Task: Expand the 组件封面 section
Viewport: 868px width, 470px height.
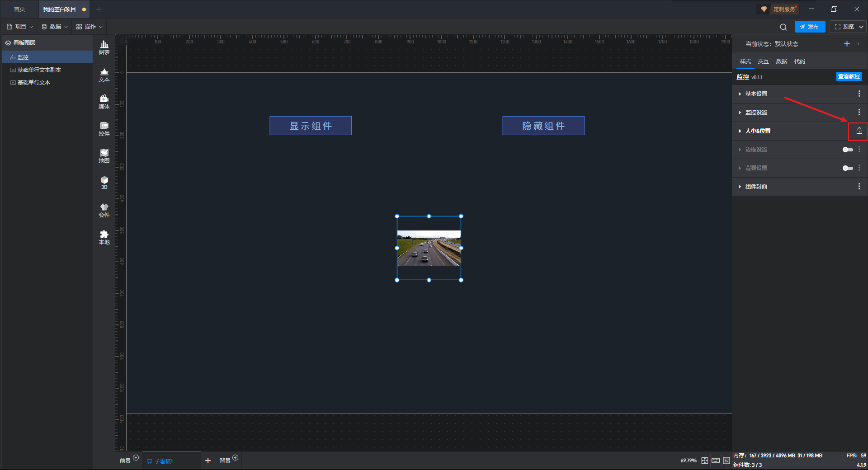Action: (x=740, y=187)
